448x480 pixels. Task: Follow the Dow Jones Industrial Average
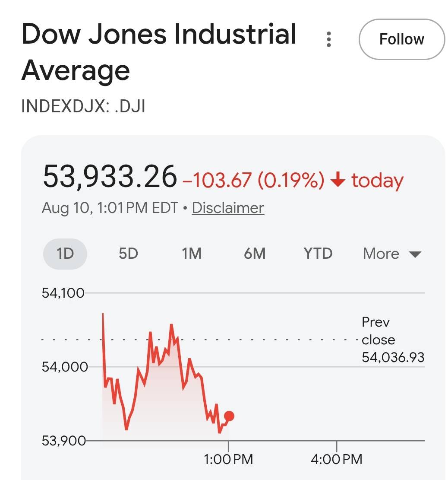click(x=401, y=39)
